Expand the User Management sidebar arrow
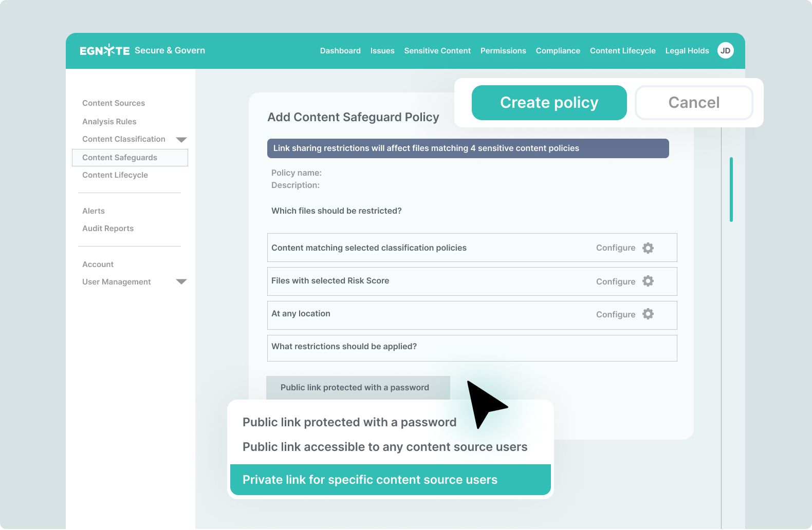The height and width of the screenshot is (530, 812). [x=181, y=282]
